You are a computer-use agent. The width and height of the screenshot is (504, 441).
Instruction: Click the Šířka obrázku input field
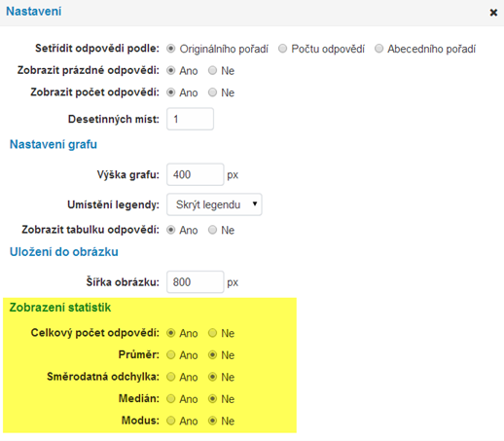(196, 282)
